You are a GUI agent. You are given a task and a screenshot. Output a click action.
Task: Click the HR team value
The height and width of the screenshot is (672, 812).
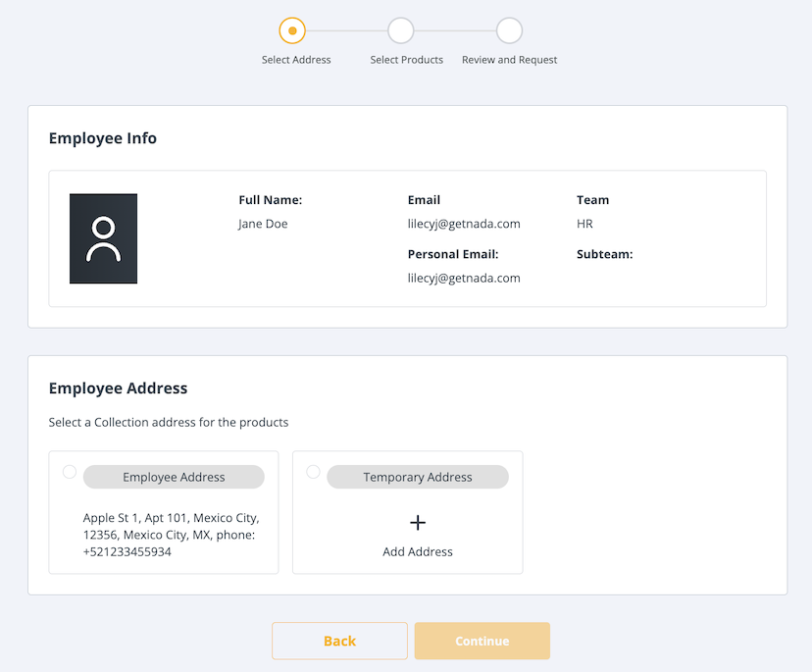pos(584,224)
